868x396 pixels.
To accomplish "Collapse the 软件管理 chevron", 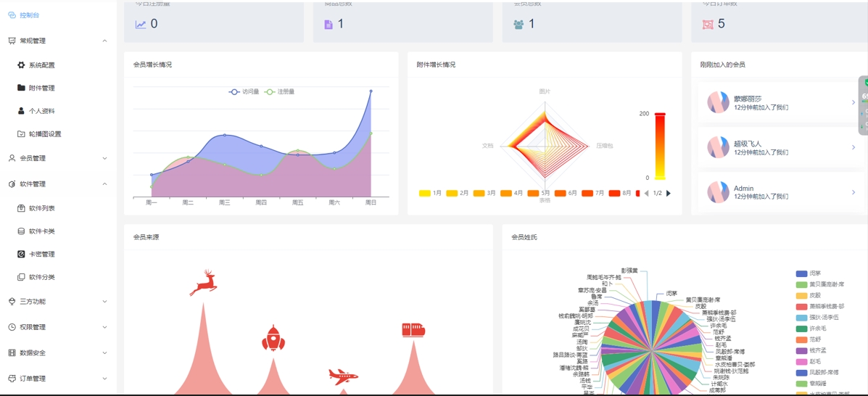I will pyautogui.click(x=104, y=184).
